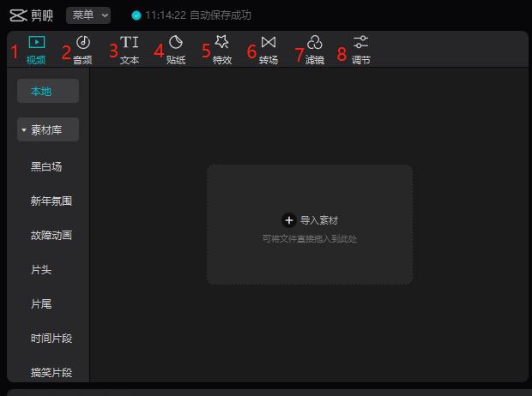Image resolution: width=532 pixels, height=396 pixels.
Task: Open the 转场 (Transition) panel icon
Action: 269,43
